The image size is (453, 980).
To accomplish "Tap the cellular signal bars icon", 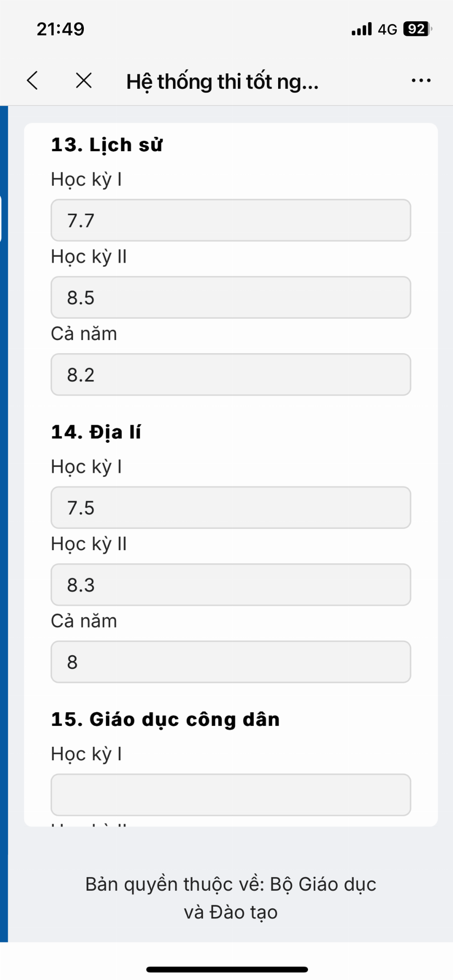I will click(x=361, y=29).
